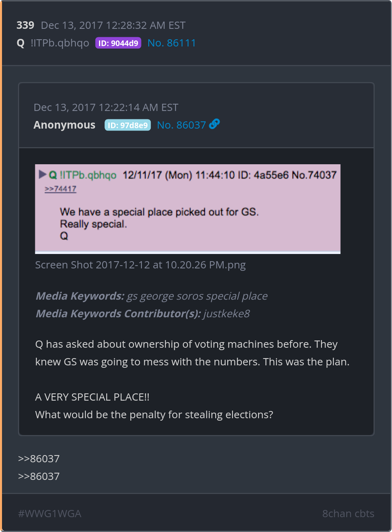Click the !ITPb.qbhqo tripcode in header

60,43
